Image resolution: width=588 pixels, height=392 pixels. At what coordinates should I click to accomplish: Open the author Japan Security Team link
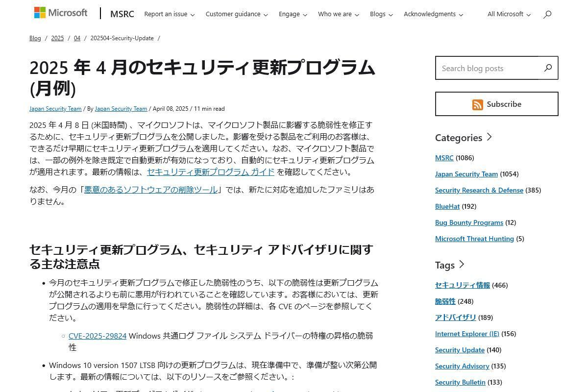(121, 109)
